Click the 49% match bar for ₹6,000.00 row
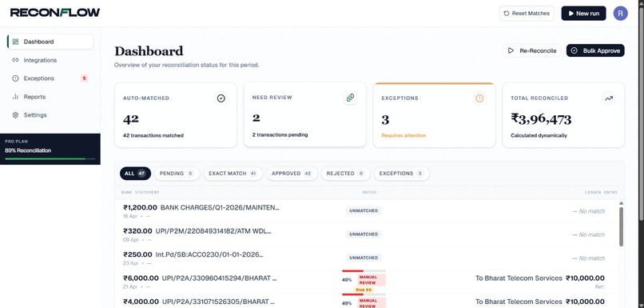The height and width of the screenshot is (308, 644). [x=364, y=271]
